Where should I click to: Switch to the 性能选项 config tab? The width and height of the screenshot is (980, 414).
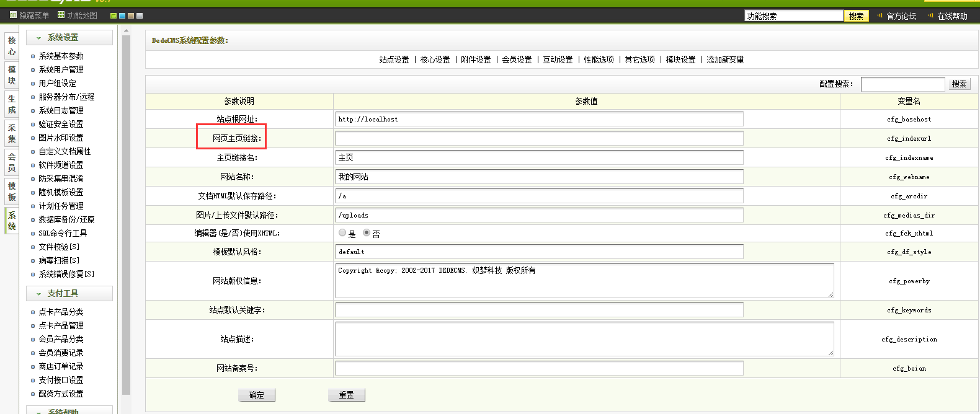click(x=599, y=59)
